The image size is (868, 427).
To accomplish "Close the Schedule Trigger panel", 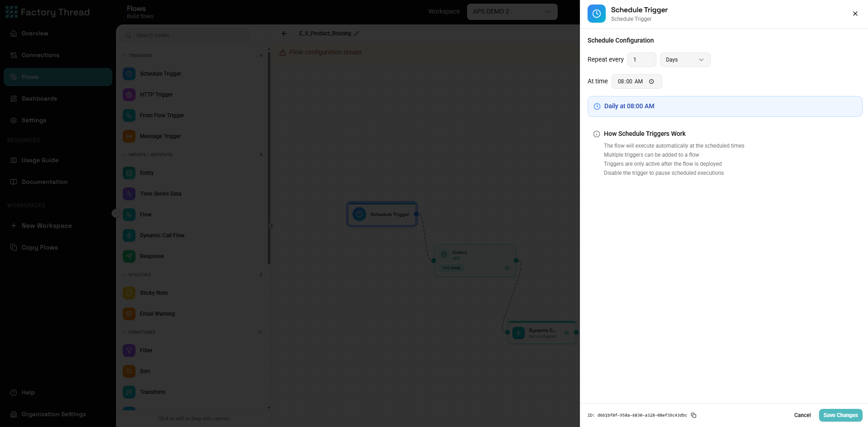I will point(855,14).
